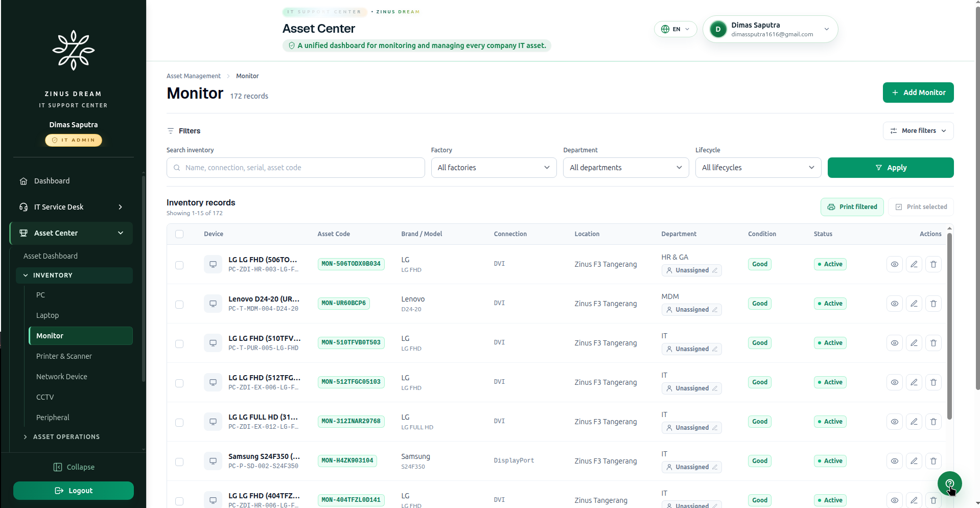This screenshot has height=508, width=980.
Task: Edit the MON-512TFGC05103 monitor record
Action: click(914, 382)
